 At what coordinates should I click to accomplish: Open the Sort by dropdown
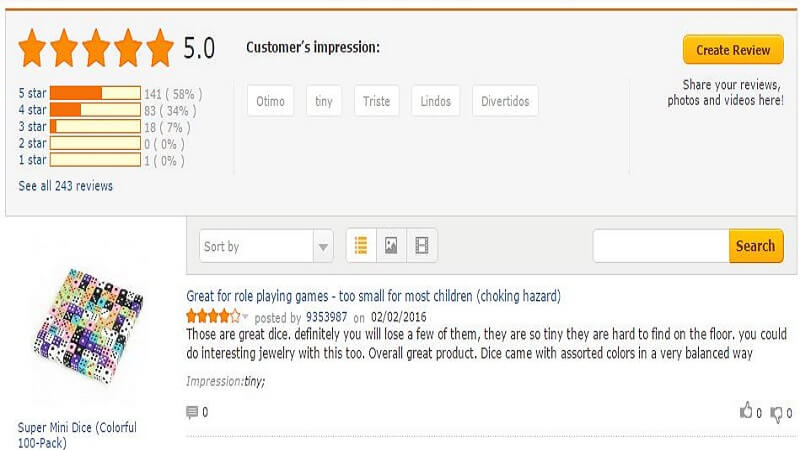(266, 246)
